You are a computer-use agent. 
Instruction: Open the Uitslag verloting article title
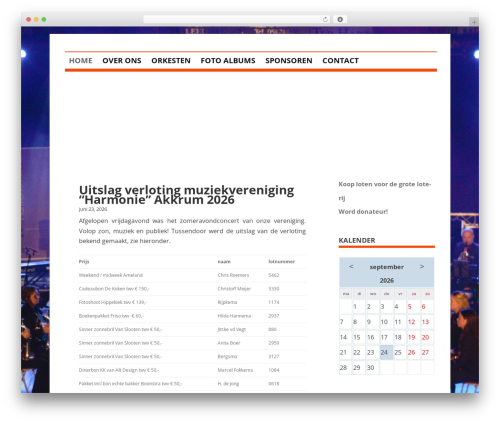point(186,195)
